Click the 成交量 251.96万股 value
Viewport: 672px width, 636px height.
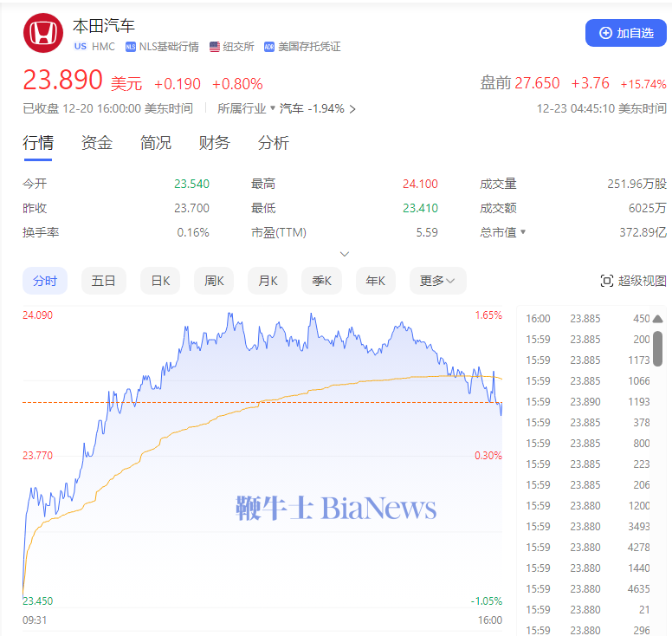coord(636,184)
